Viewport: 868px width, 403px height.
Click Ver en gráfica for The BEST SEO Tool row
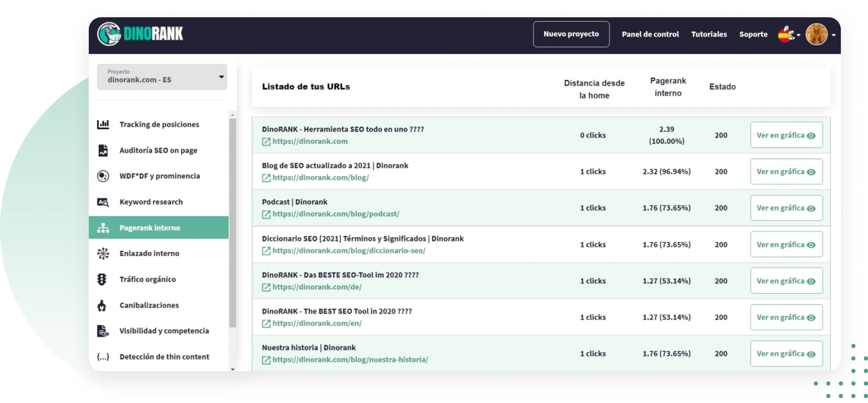click(x=786, y=317)
